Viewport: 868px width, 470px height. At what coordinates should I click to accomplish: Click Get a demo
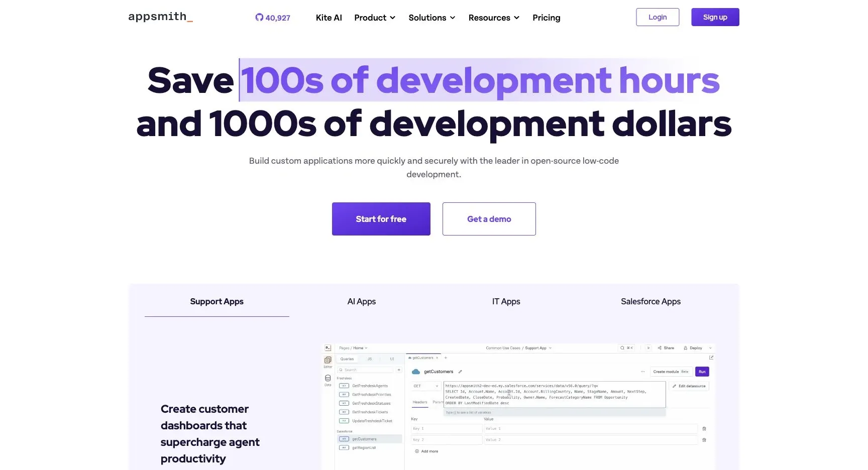click(489, 219)
